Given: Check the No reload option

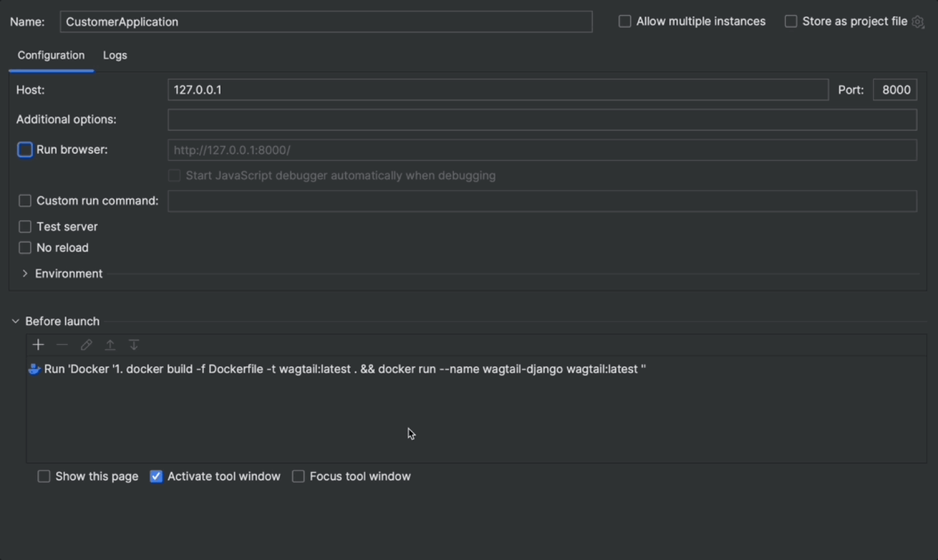Looking at the screenshot, I should tap(25, 248).
